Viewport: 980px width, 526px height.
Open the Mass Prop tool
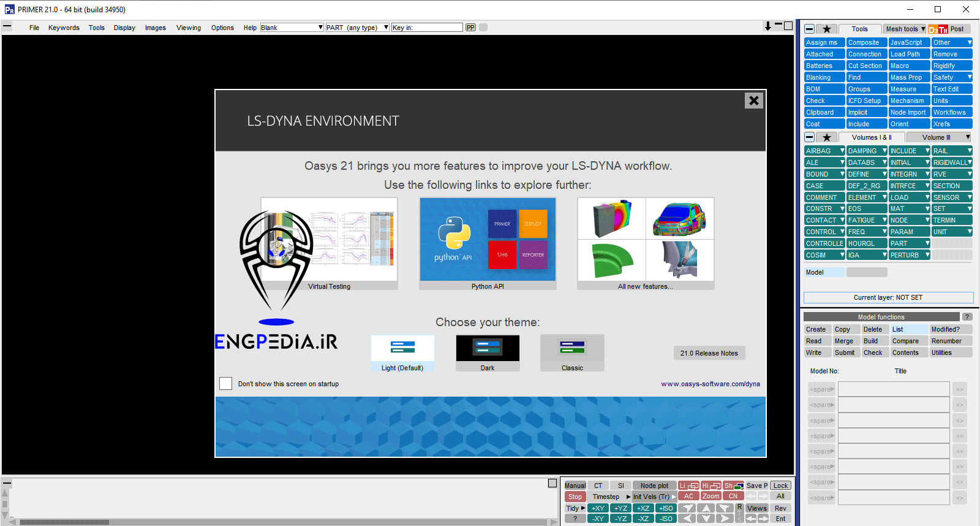tap(909, 77)
